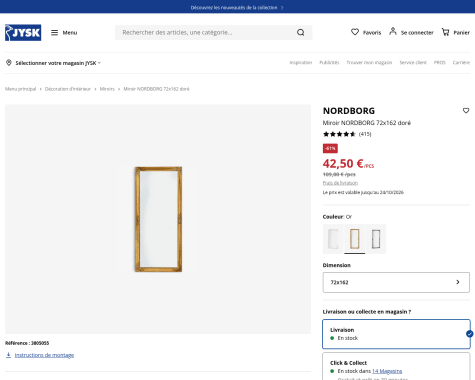Screen dimensions: 475x380
Task: Open Décoration d'intérieur breadcrumb
Action: [x=68, y=89]
